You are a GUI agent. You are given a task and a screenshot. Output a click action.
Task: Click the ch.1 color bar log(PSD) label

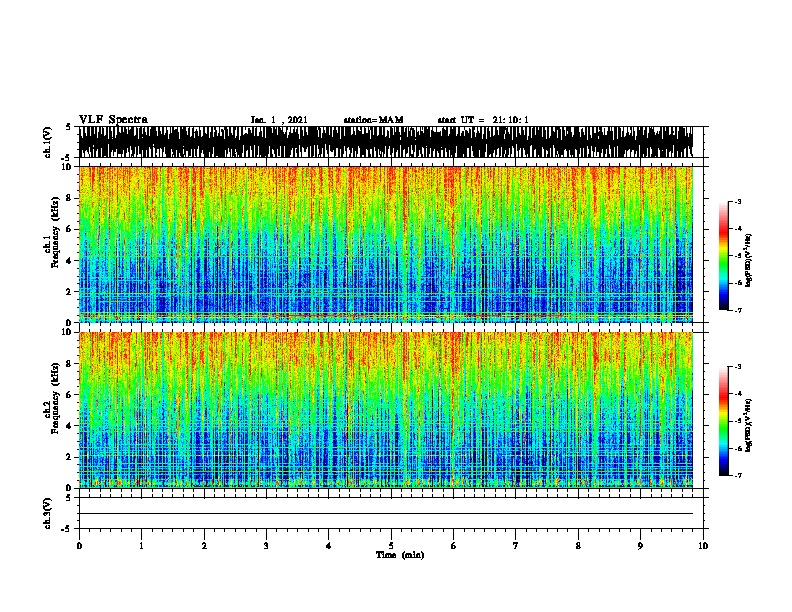[x=749, y=260]
